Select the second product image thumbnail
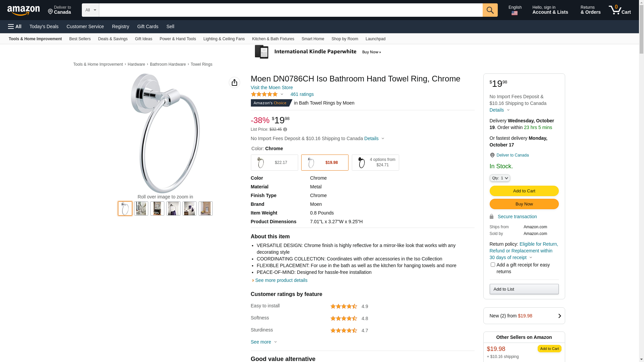Screen dimensions: 644x362 coord(141,208)
